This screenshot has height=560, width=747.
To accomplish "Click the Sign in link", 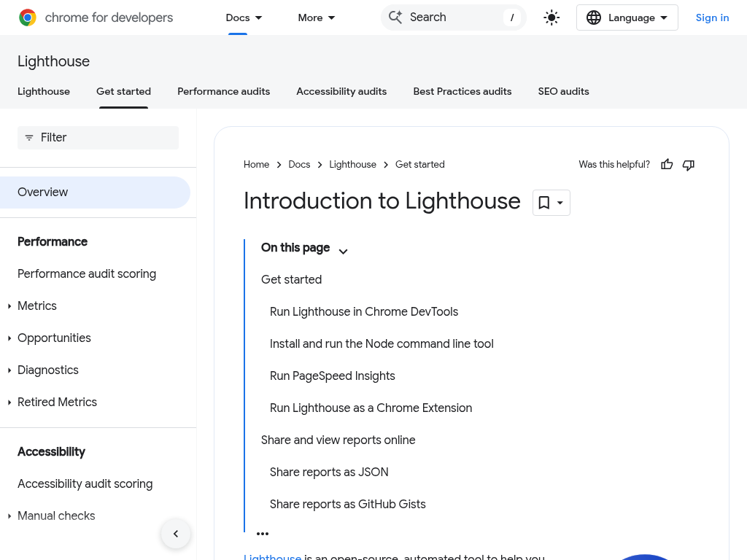I will click(712, 17).
